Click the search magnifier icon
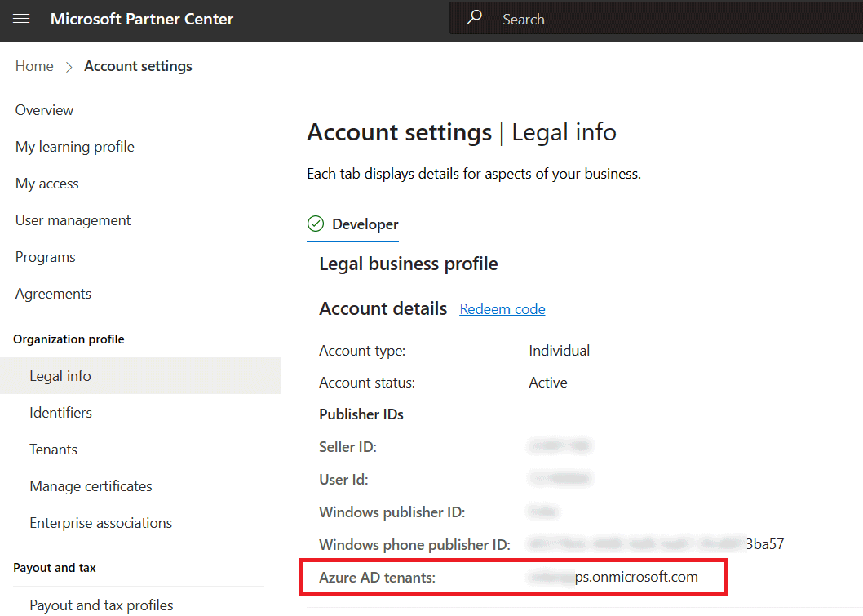863x616 pixels. tap(474, 18)
